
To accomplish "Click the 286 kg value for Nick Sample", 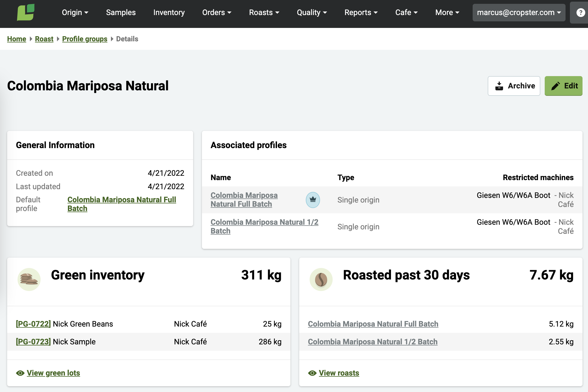I will pyautogui.click(x=270, y=342).
